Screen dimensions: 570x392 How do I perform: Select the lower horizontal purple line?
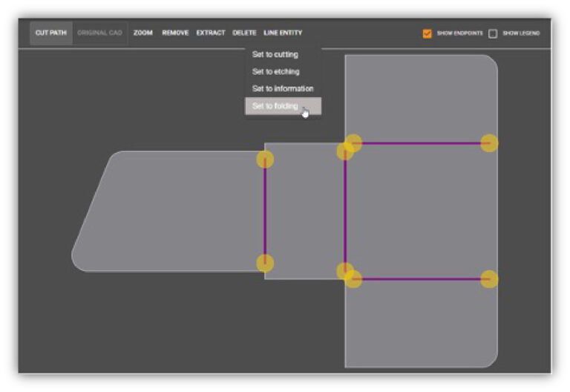coord(419,279)
